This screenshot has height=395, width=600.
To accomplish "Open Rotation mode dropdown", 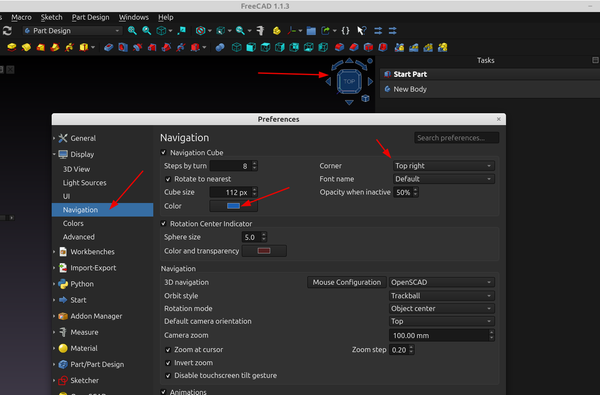I will click(x=441, y=308).
